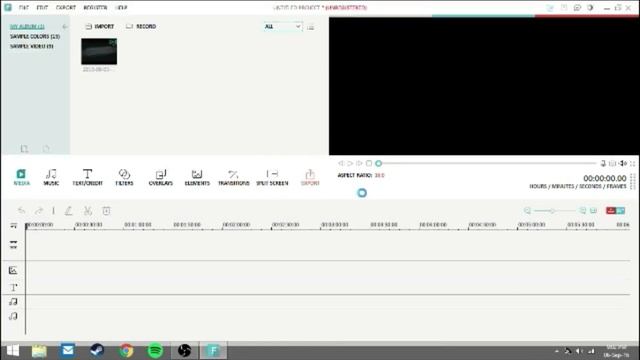Click the second music track icon
Image resolution: width=640 pixels, height=360 pixels.
point(13,316)
